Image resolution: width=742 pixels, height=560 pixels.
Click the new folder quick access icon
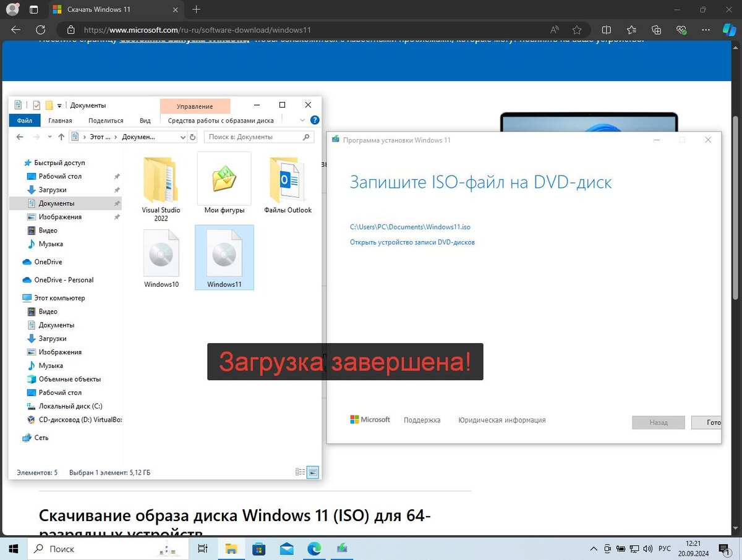tap(49, 105)
